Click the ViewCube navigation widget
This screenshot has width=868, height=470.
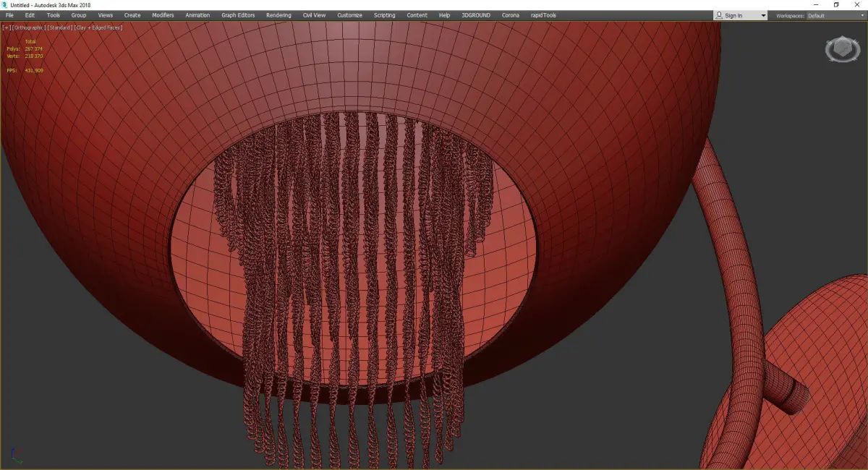842,49
